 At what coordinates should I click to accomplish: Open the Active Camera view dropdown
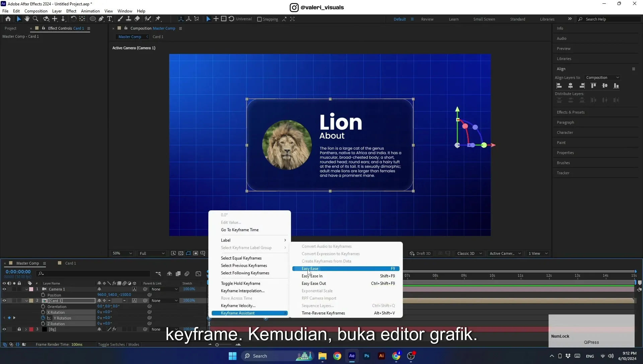[505, 253]
